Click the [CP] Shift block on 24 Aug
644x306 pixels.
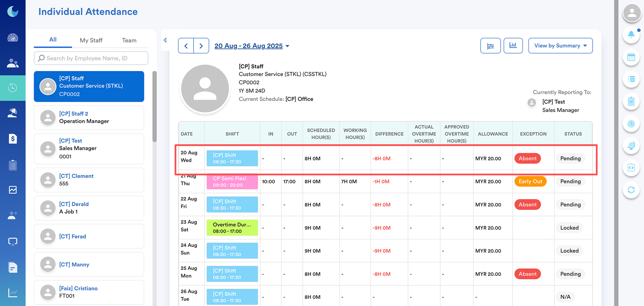coord(232,251)
